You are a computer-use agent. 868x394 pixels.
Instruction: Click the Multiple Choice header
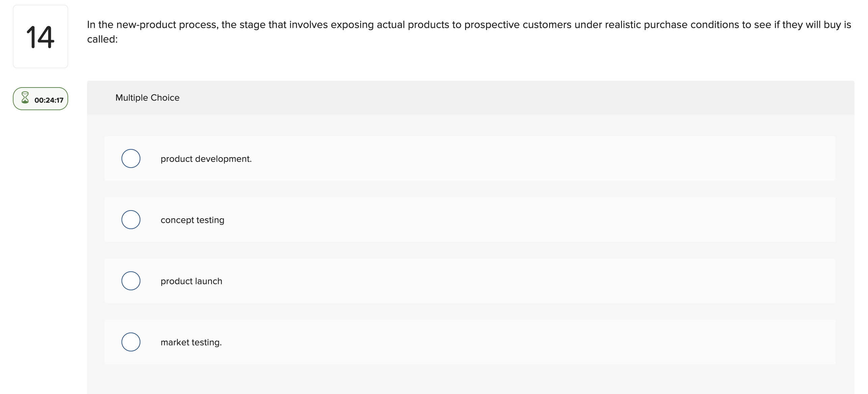[147, 98]
